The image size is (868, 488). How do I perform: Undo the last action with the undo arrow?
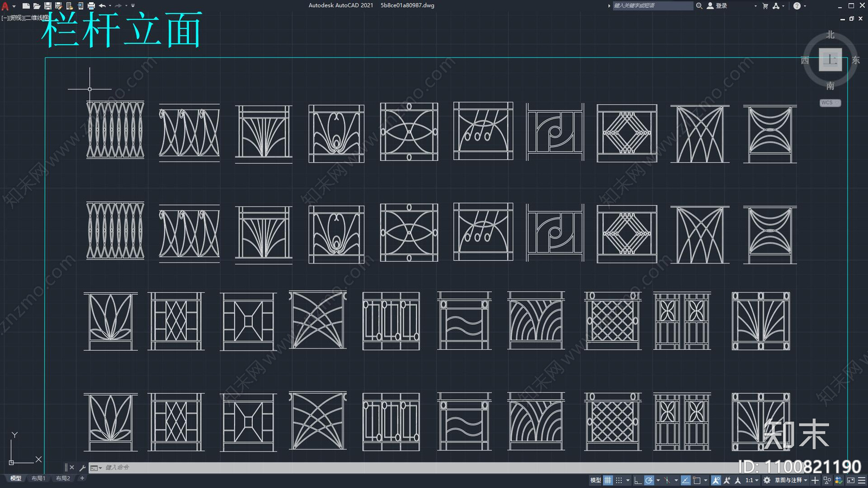pyautogui.click(x=102, y=6)
